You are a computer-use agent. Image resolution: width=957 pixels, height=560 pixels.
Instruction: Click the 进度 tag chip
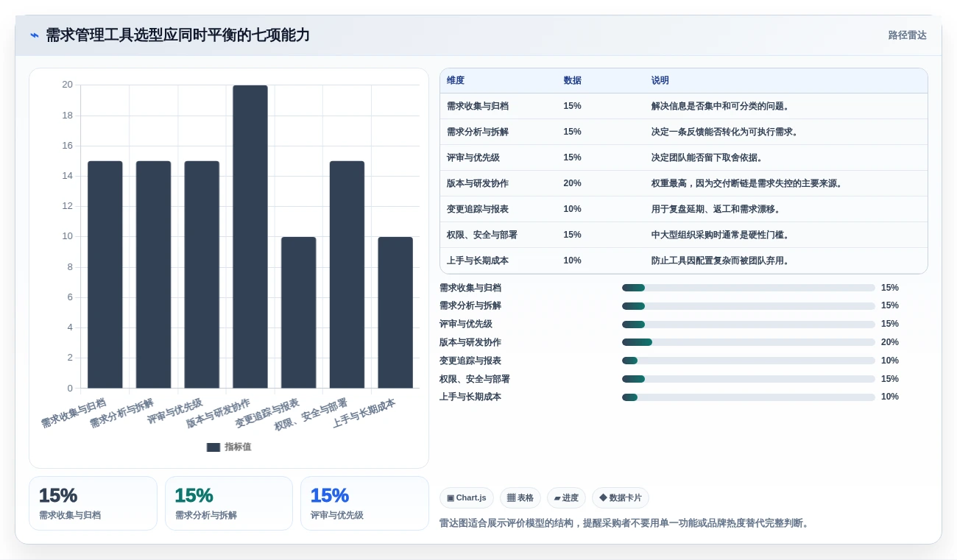pos(566,498)
